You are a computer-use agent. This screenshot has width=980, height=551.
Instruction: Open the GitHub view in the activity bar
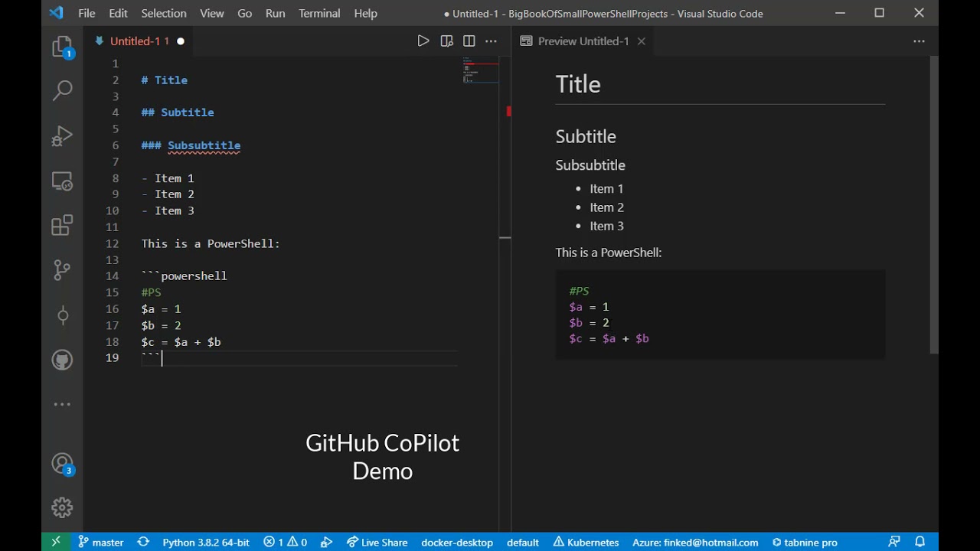(x=62, y=360)
